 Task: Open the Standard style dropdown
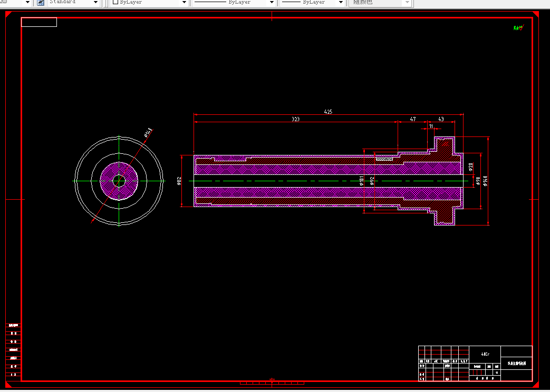click(95, 3)
